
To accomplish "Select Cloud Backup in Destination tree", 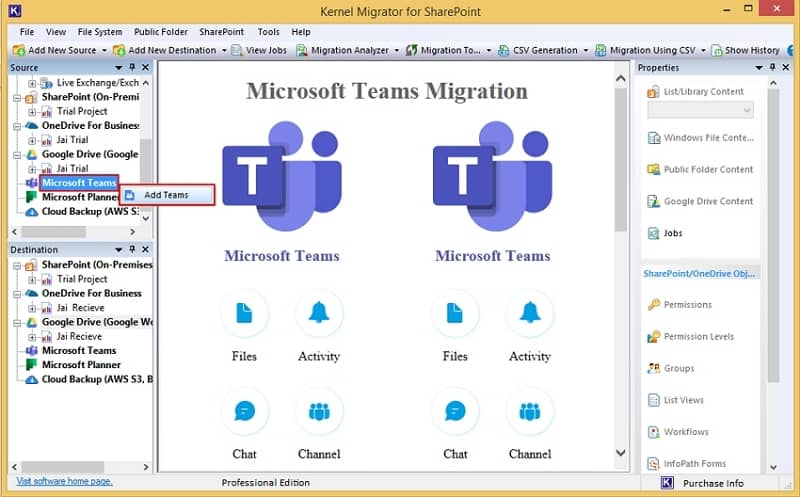I will point(97,379).
